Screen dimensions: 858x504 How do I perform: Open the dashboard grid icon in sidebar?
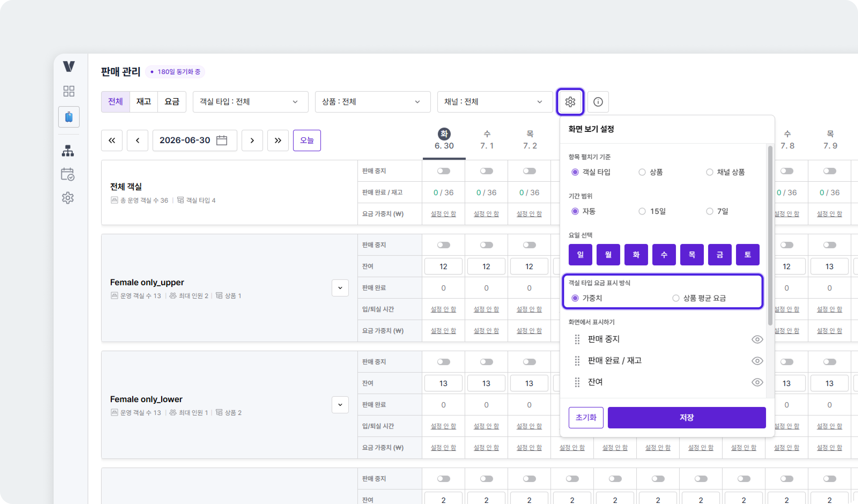69,91
